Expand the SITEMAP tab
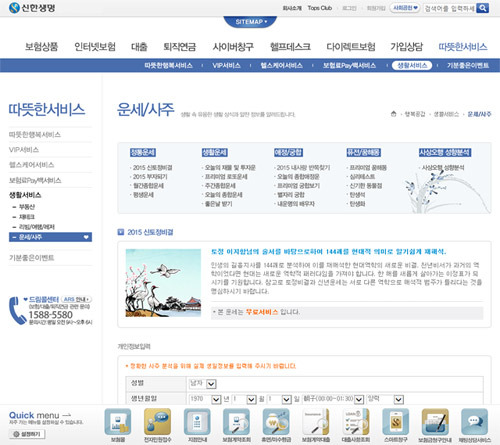 click(250, 22)
